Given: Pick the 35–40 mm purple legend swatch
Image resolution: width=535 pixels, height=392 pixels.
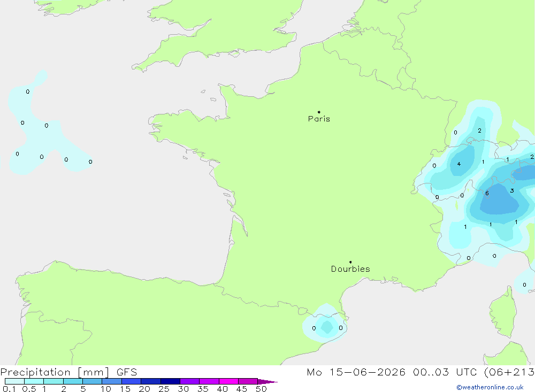Looking at the screenshot, I should 209,381.
